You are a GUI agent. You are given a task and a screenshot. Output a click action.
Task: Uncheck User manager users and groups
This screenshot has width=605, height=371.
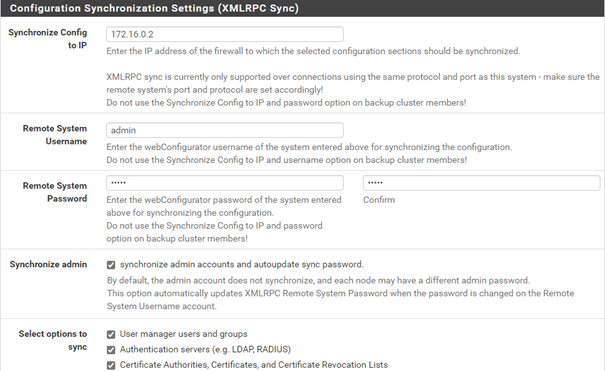pos(111,334)
